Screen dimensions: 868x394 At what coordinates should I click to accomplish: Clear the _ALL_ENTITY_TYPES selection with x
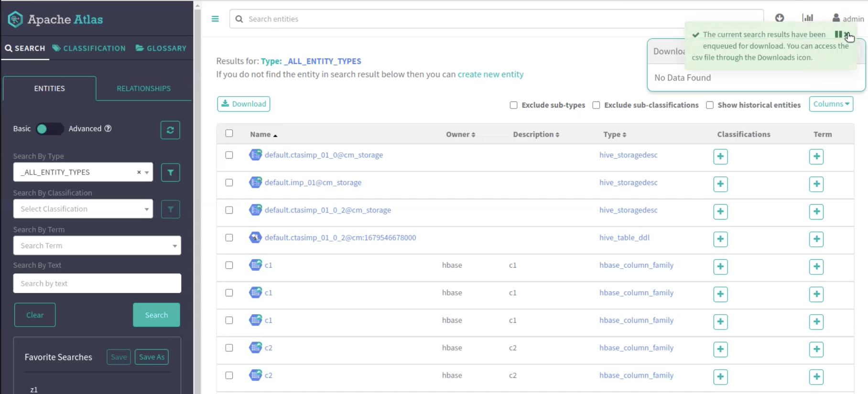coord(139,172)
